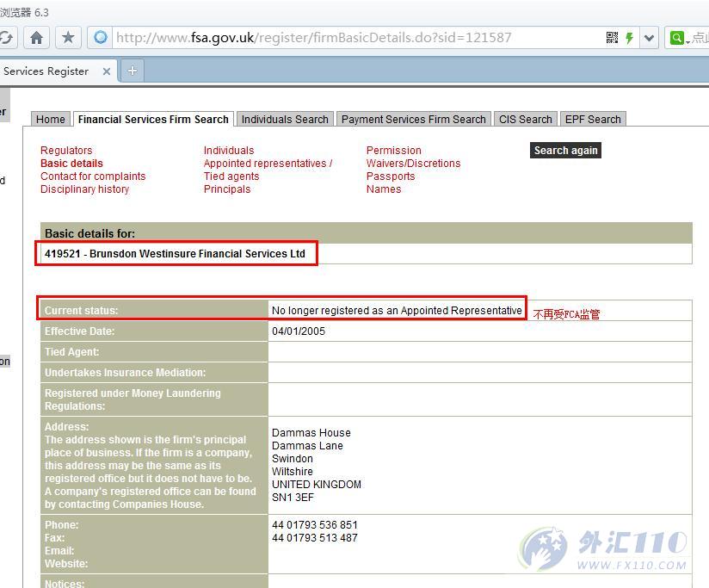Click fax number 44 01793 513 487

315,538
